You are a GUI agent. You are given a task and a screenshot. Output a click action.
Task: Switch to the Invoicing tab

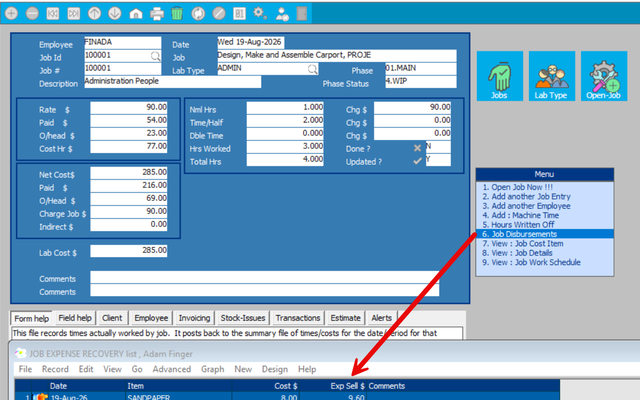click(194, 318)
